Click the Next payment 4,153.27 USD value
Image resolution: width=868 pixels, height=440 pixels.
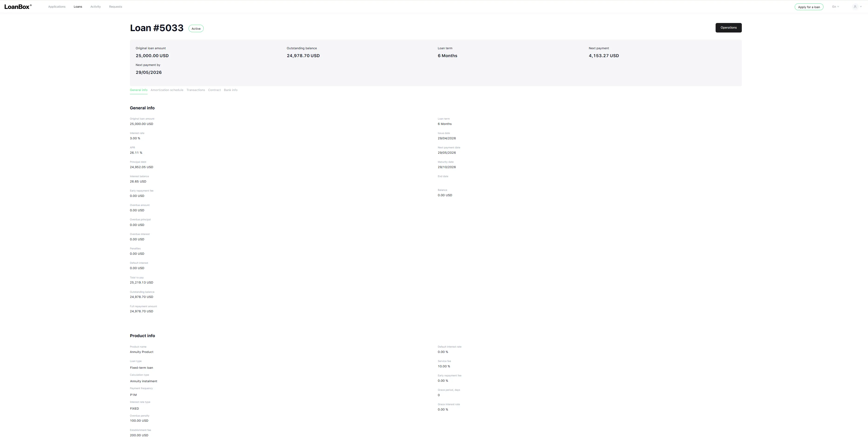pos(604,56)
